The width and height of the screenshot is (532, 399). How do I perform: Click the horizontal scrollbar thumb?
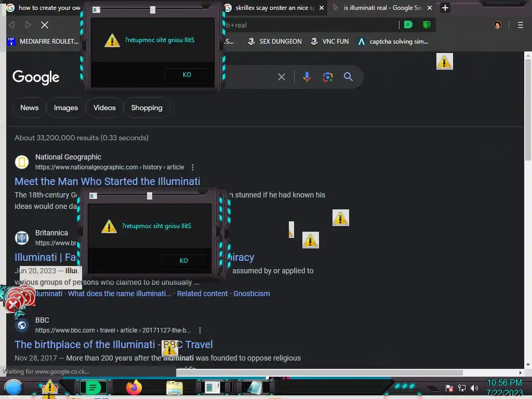tap(320, 372)
